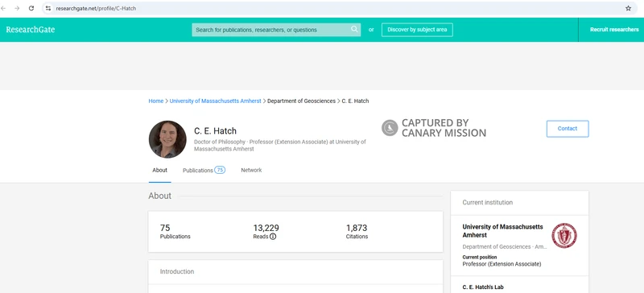Open site information icon in address bar
The image size is (644, 293).
point(48,8)
